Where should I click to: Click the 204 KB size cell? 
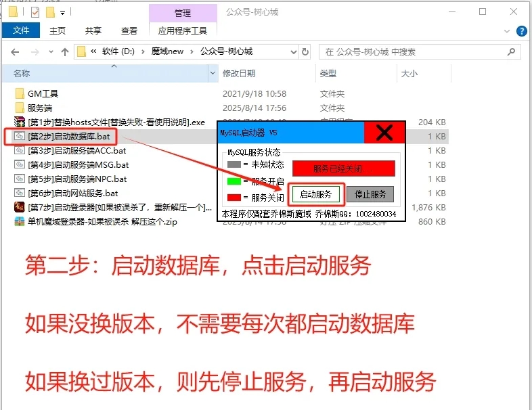[432, 122]
